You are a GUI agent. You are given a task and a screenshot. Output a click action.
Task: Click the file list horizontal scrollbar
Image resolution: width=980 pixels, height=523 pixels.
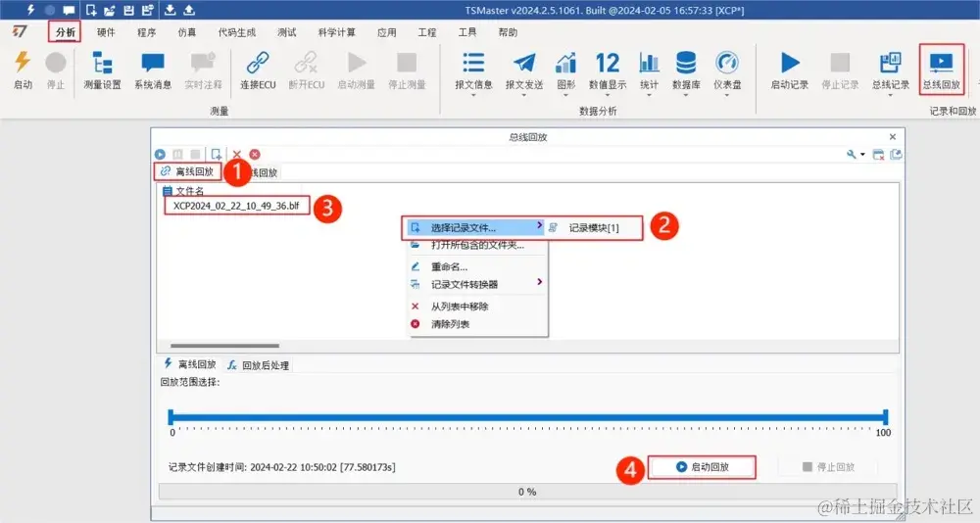[225, 346]
